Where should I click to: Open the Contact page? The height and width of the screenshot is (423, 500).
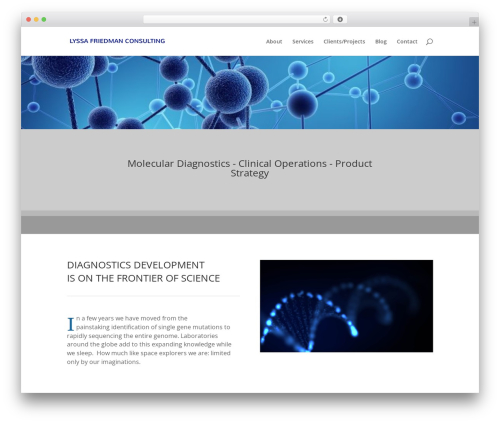407,41
